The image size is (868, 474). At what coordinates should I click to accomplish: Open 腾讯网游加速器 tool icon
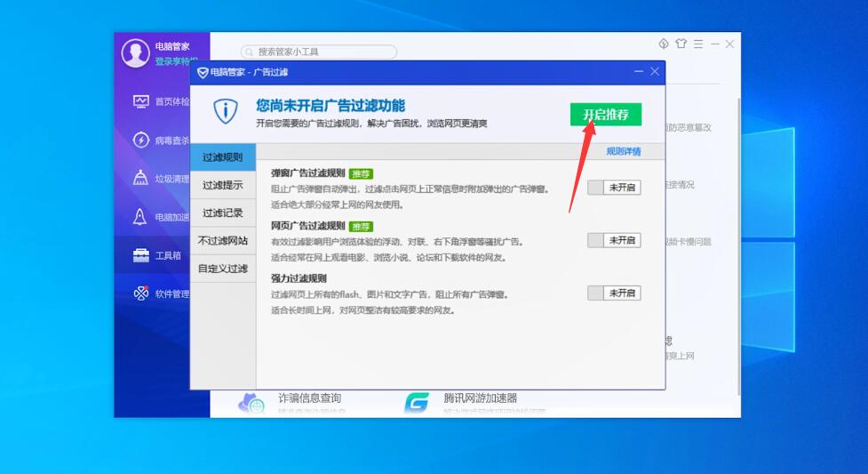[x=417, y=403]
